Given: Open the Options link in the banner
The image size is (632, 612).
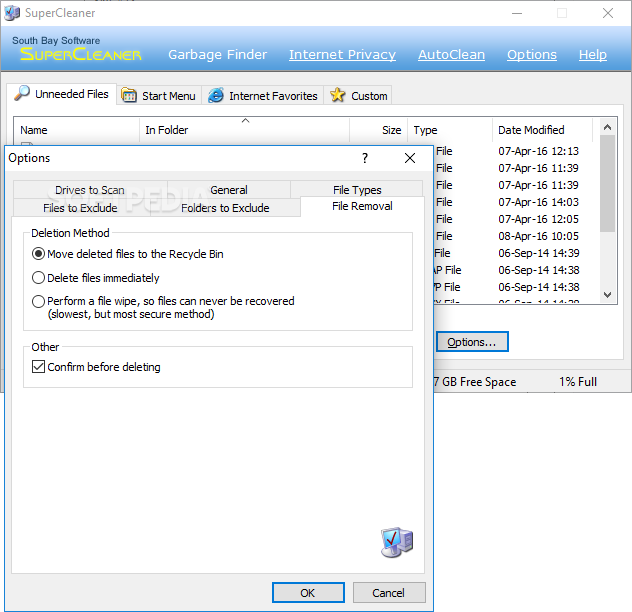Looking at the screenshot, I should (x=532, y=54).
